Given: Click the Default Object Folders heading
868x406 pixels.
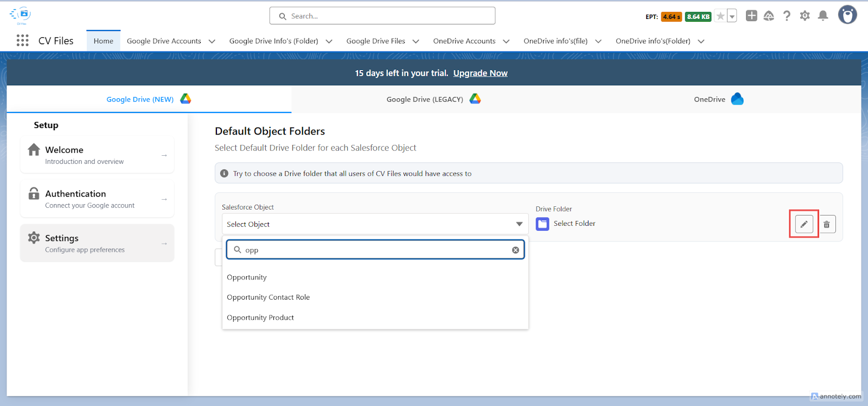Looking at the screenshot, I should coord(270,131).
